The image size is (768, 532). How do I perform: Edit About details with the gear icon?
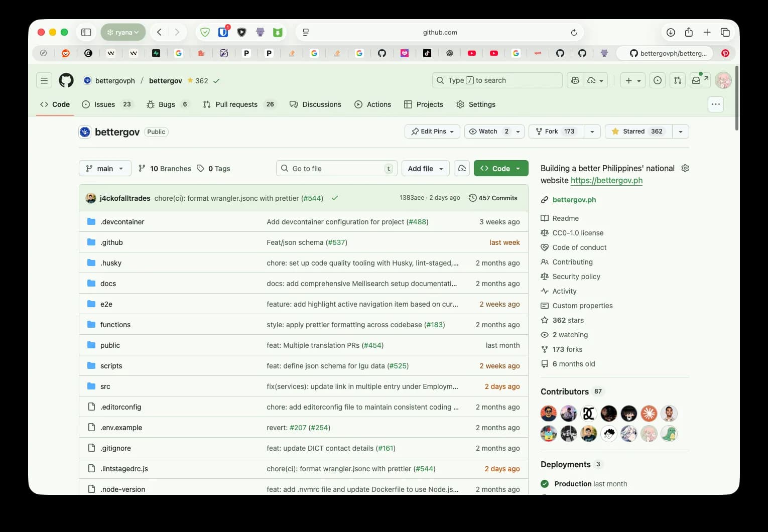[685, 168]
